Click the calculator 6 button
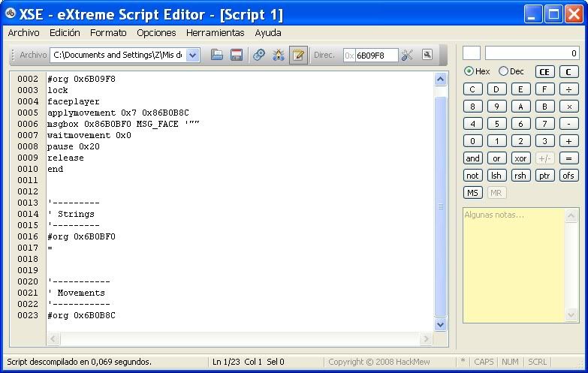The image size is (588, 373). click(520, 124)
